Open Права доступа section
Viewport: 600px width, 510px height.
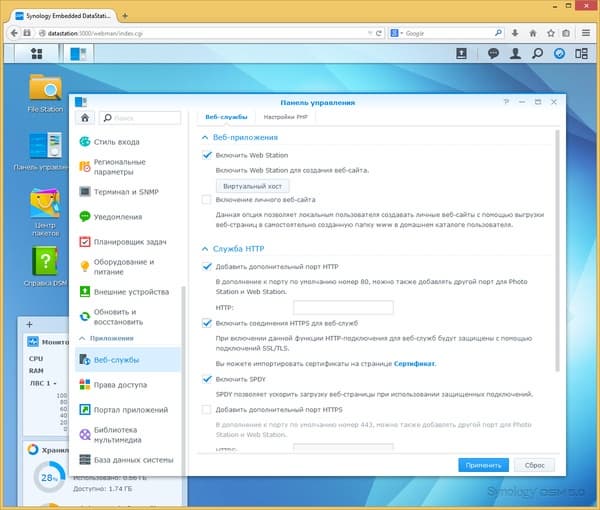128,385
